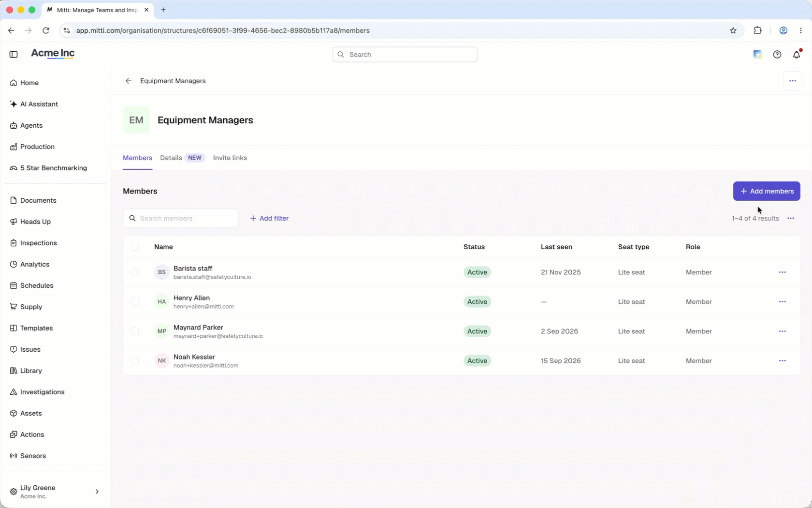Bookmark this page with the star icon
812x508 pixels.
[733, 30]
